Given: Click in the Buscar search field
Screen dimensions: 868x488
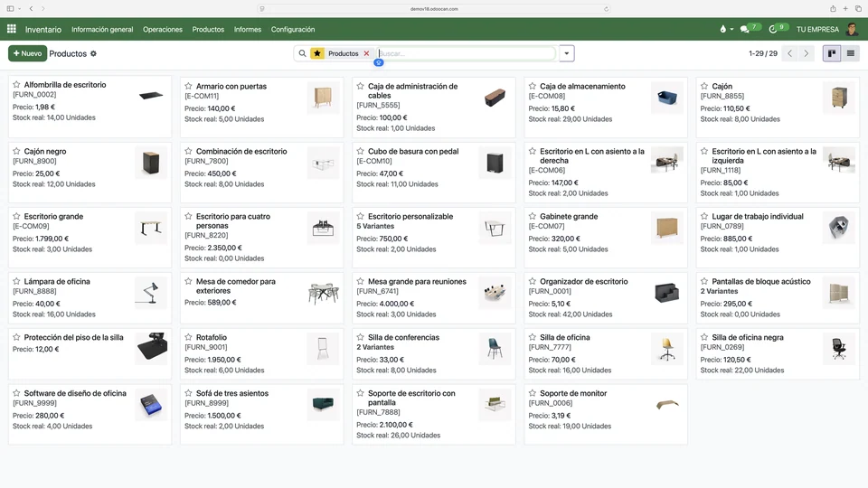Looking at the screenshot, I should tap(467, 53).
